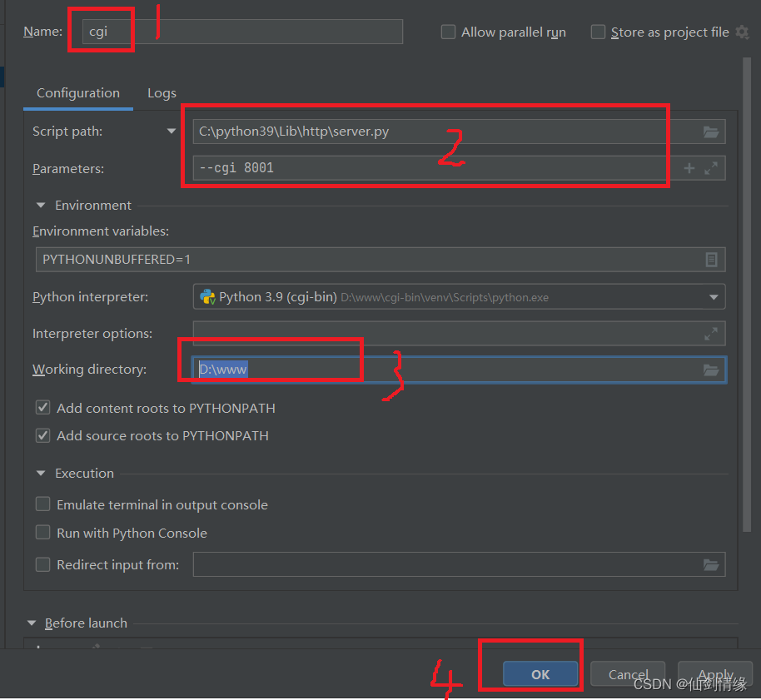
Task: Switch to the Logs tab
Action: 162,93
